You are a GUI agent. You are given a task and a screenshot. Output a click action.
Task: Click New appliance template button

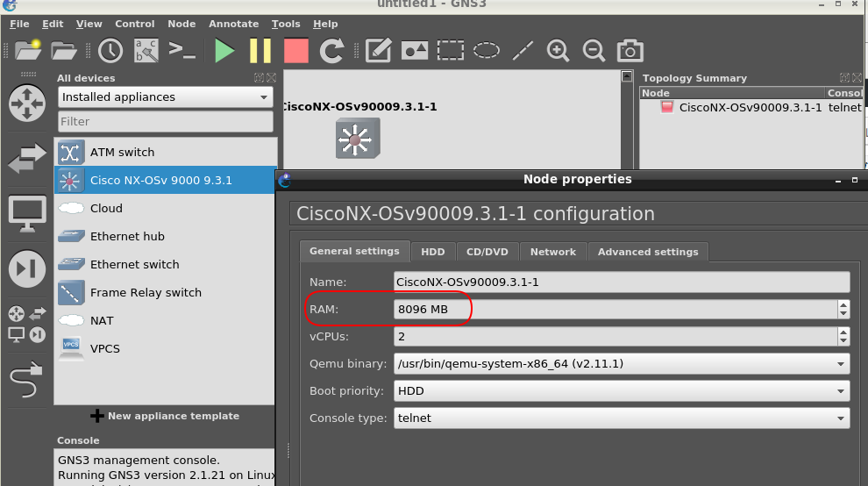[165, 416]
